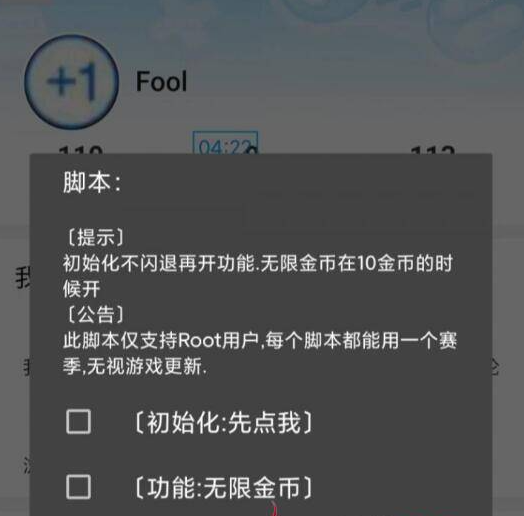The width and height of the screenshot is (524, 516).
Task: Click the red mark below 无限金币
Action: point(274,508)
